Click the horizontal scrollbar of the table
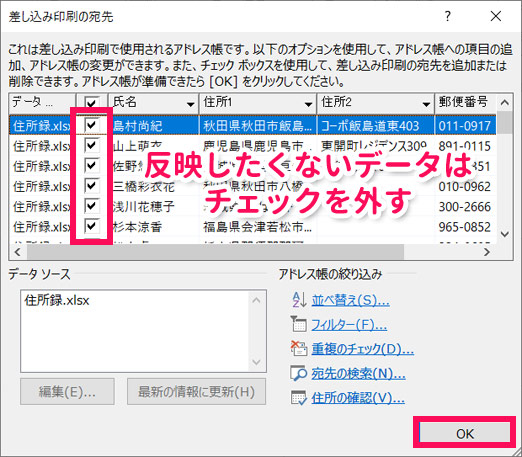 coord(215,252)
